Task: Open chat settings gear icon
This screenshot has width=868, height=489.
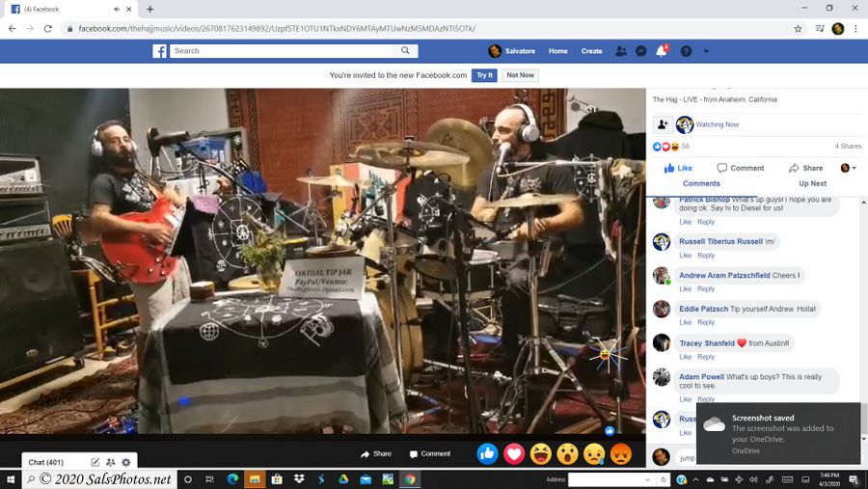Action: point(125,463)
